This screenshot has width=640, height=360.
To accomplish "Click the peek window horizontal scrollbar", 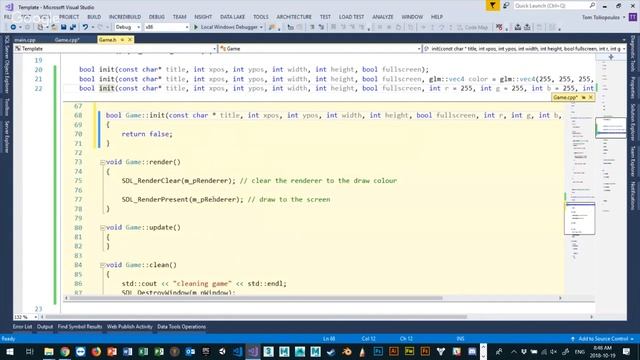I will (x=256, y=298).
